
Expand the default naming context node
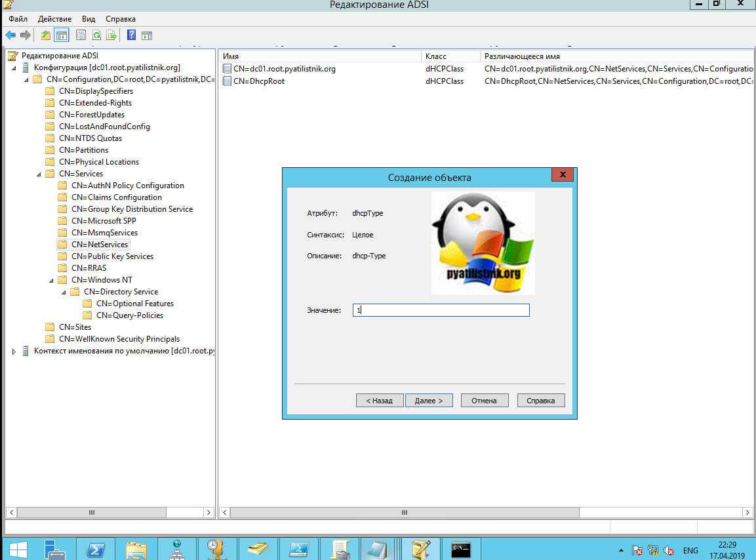click(14, 351)
